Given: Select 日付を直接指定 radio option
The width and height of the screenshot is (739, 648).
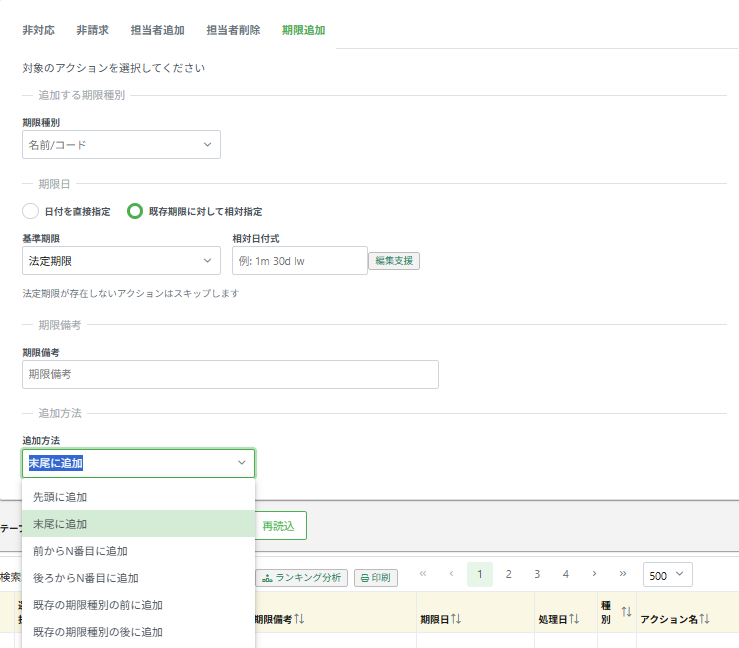Looking at the screenshot, I should [31, 211].
